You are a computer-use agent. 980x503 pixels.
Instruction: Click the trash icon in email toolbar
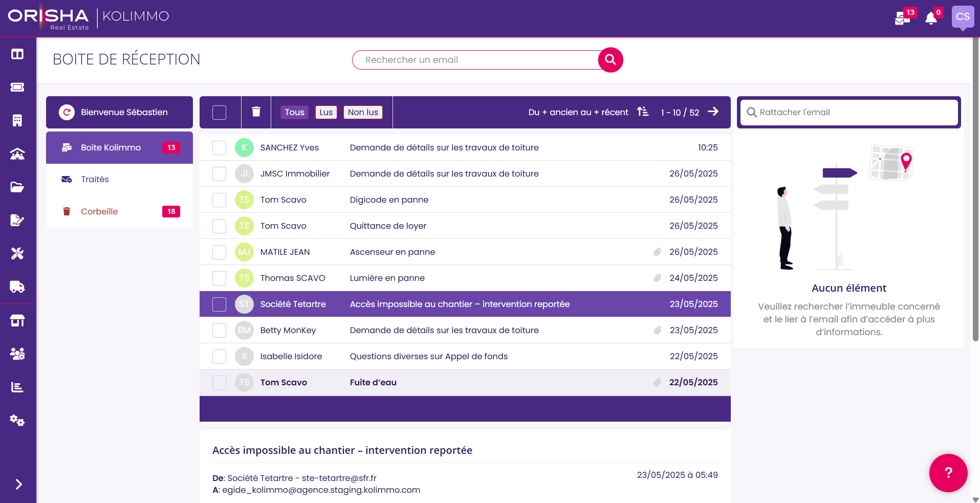pos(256,112)
